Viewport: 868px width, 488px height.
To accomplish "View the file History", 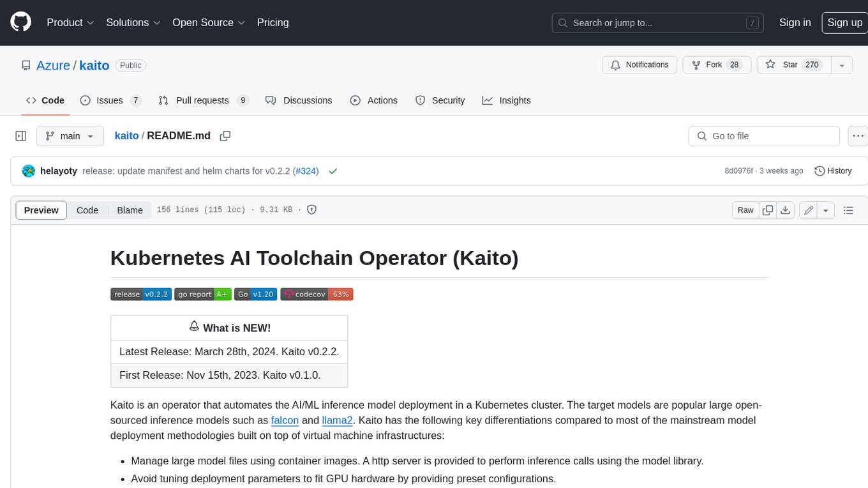I will coord(834,171).
